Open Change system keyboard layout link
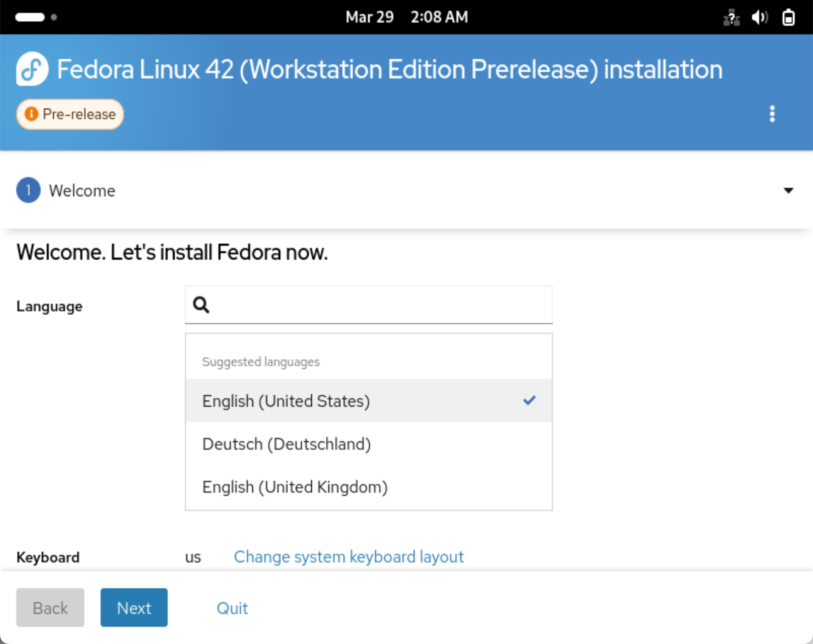Screen dimensions: 813x644 [348, 557]
